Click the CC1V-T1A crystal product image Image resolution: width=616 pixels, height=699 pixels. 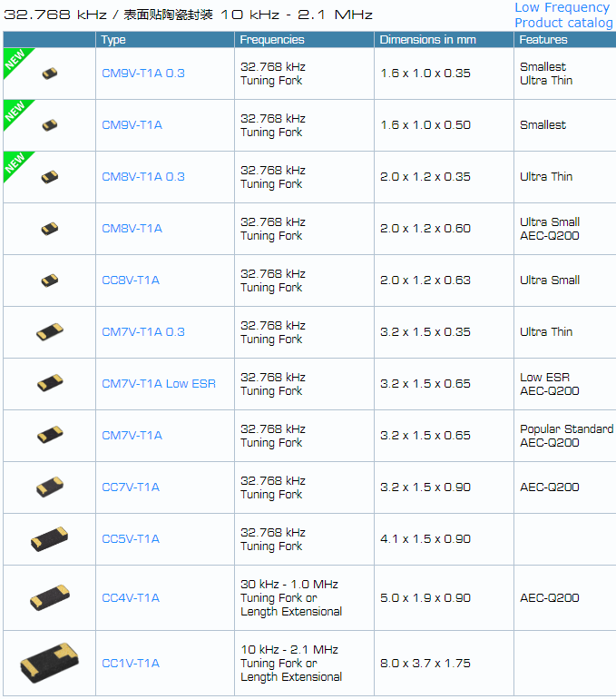(x=50, y=664)
